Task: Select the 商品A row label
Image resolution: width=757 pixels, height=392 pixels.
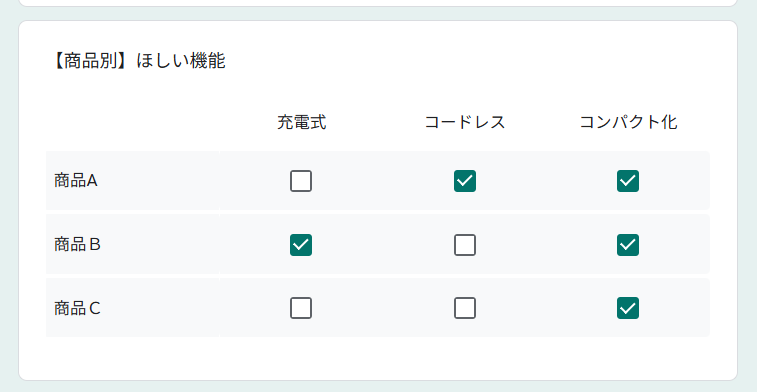Action: tap(76, 181)
